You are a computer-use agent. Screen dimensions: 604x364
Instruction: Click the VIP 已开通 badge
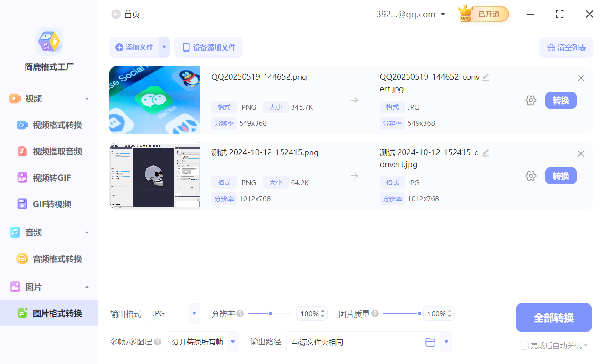tap(482, 14)
